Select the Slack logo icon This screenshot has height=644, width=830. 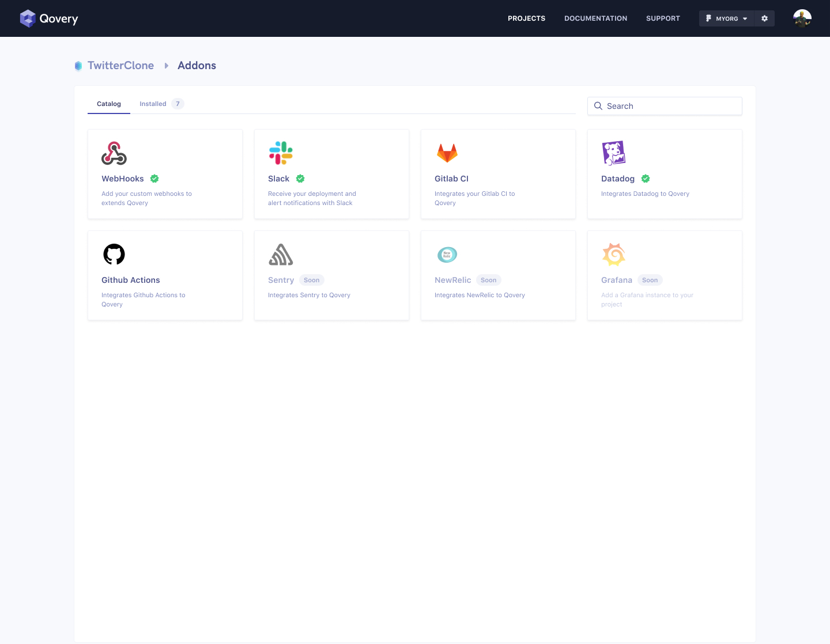[281, 153]
